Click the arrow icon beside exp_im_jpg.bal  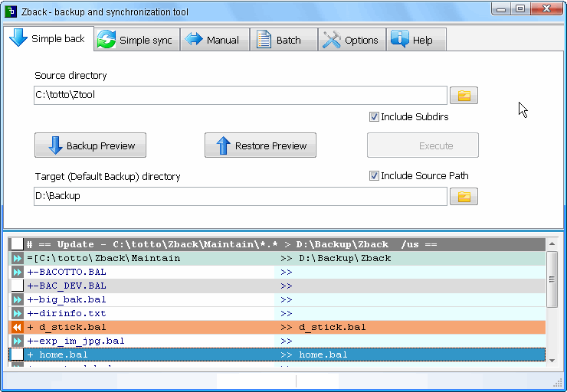[17, 341]
